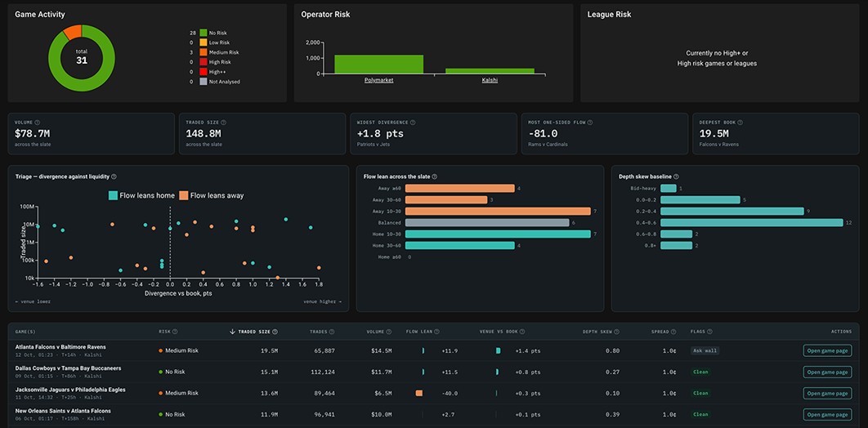The image size is (868, 428).
Task: Open game page for Cowboys v Buccaneers
Action: pos(827,372)
